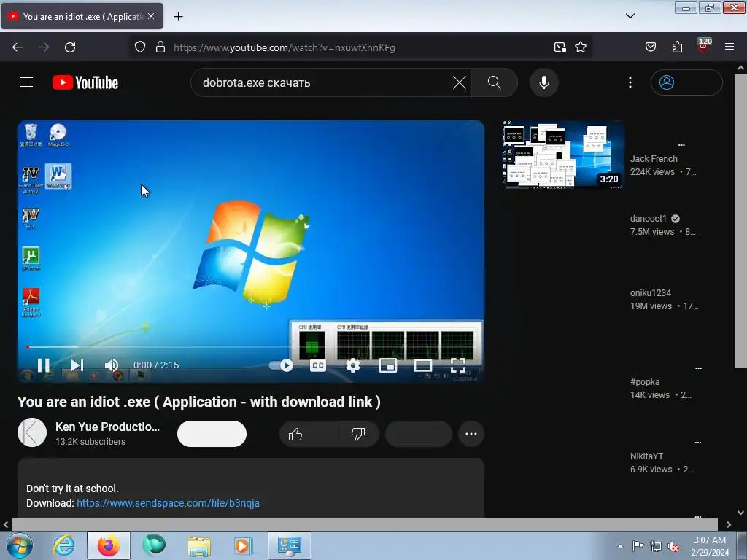Clear the YouTube search box text
The width and height of the screenshot is (747, 560).
460,82
